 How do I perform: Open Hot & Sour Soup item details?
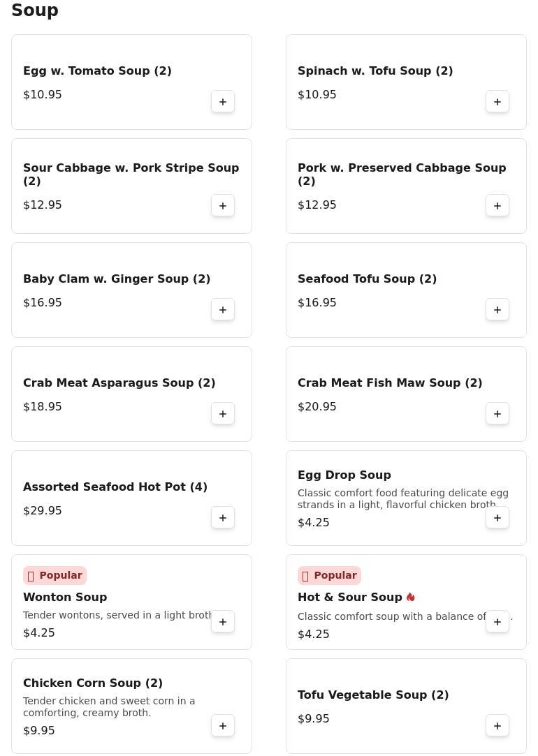(349, 597)
